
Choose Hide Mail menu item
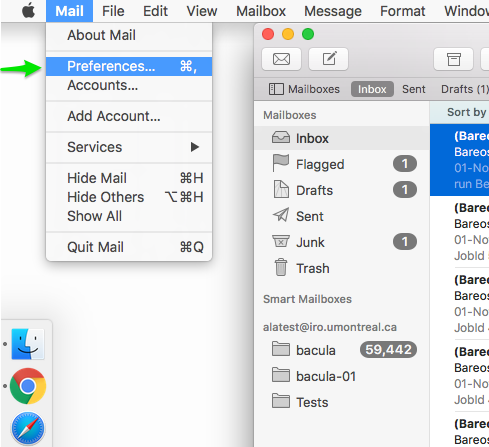(129, 178)
